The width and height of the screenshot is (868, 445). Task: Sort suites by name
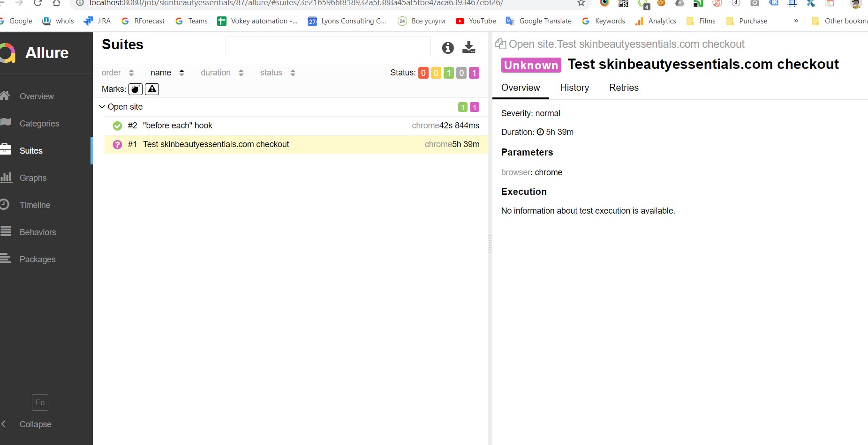coord(167,73)
